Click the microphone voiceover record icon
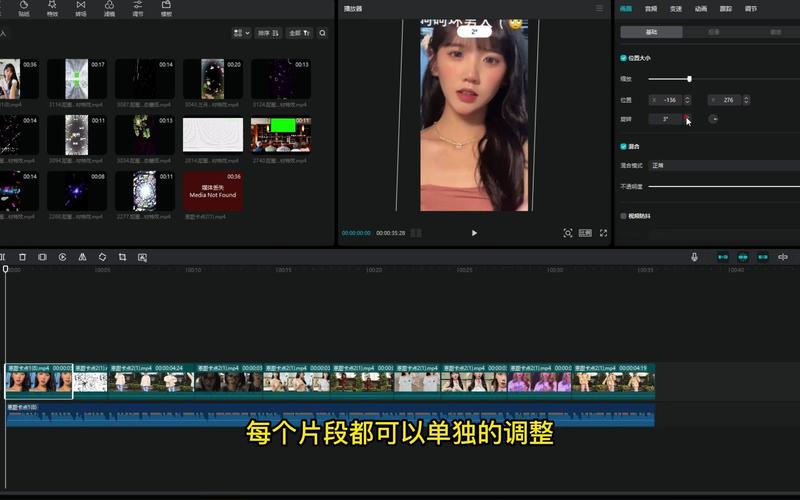This screenshot has height=500, width=800. click(694, 257)
